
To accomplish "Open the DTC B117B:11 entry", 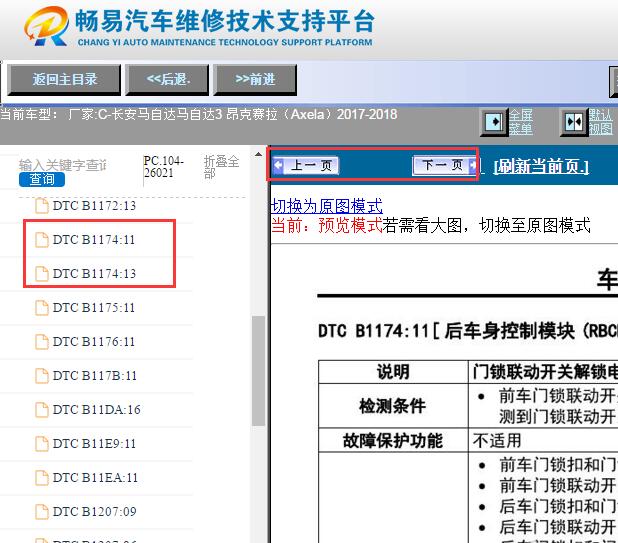I will tap(95, 375).
